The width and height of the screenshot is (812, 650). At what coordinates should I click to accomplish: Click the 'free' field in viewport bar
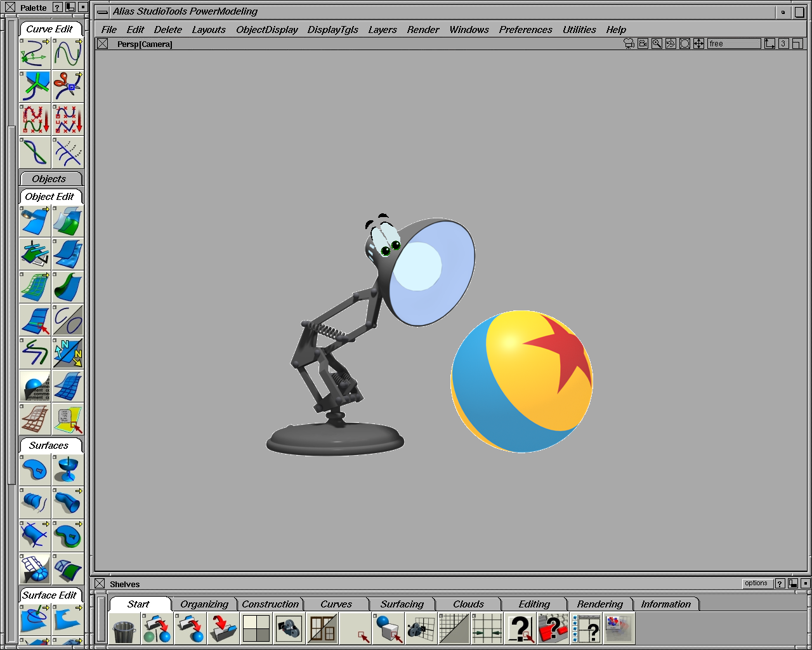[x=734, y=44]
